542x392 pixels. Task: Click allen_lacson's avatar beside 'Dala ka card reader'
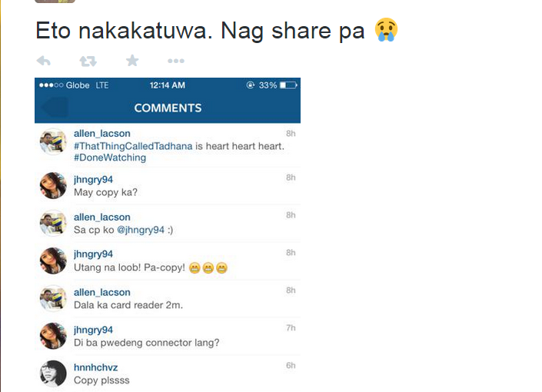coord(53,298)
